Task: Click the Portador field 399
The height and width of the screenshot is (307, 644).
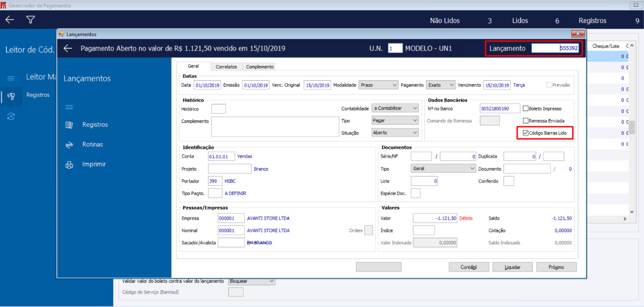Action: pos(215,181)
